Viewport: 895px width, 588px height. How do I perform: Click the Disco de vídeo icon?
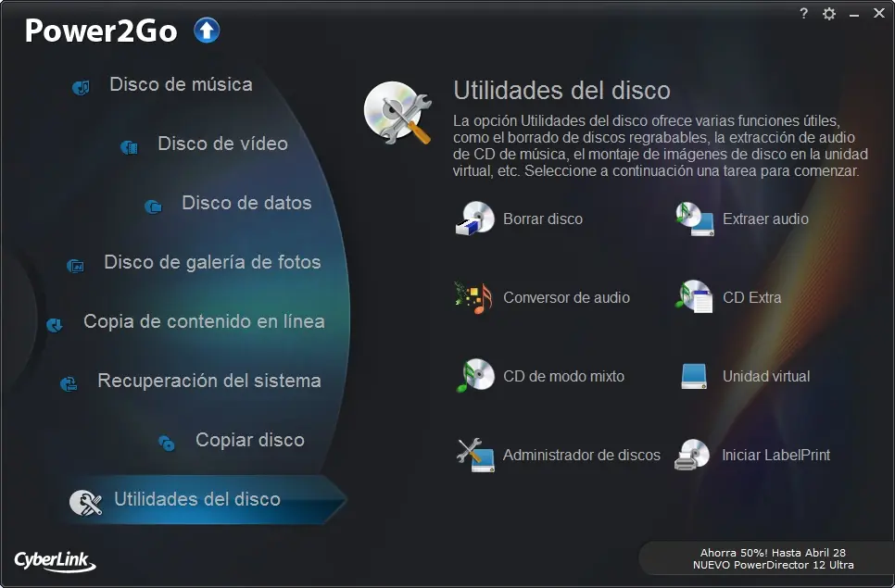coord(129,148)
